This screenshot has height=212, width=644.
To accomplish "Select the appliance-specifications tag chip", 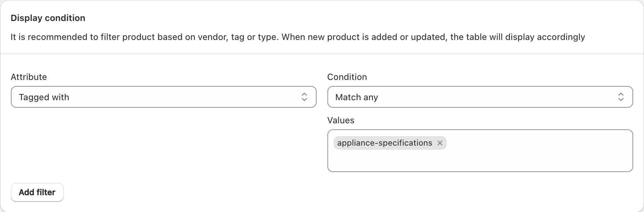I will (x=390, y=143).
